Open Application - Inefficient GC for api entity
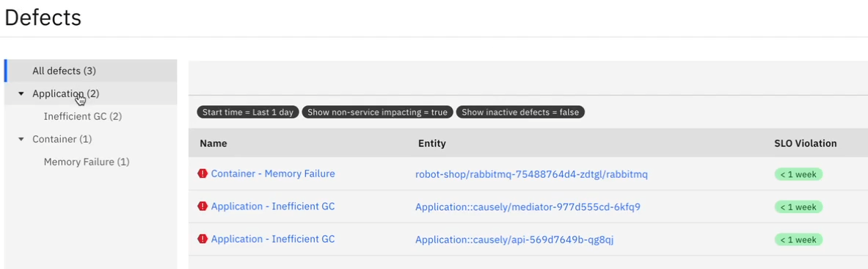 [x=273, y=239]
